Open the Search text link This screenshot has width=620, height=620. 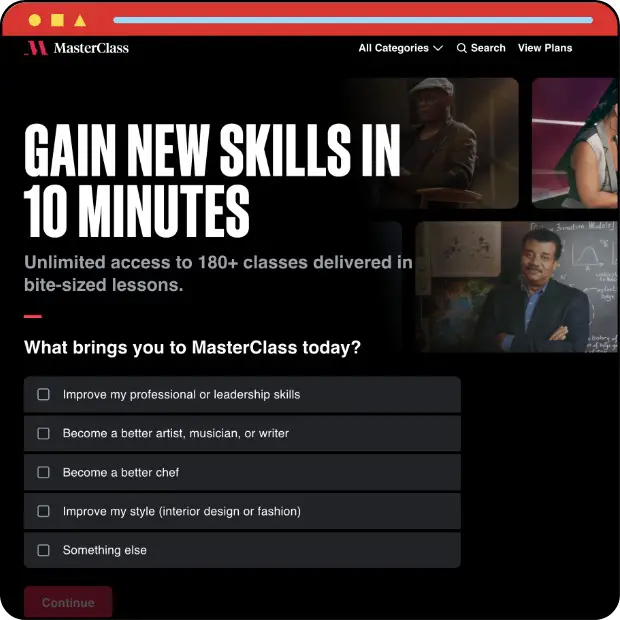pos(488,48)
